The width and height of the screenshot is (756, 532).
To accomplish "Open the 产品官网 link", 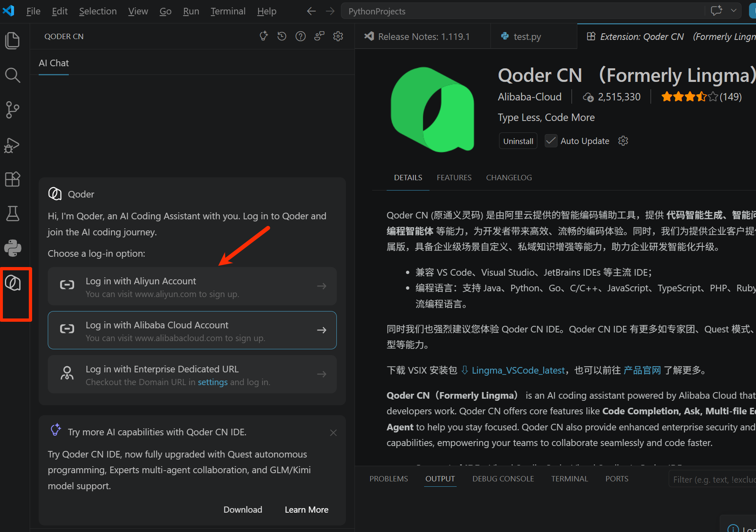I will 642,370.
